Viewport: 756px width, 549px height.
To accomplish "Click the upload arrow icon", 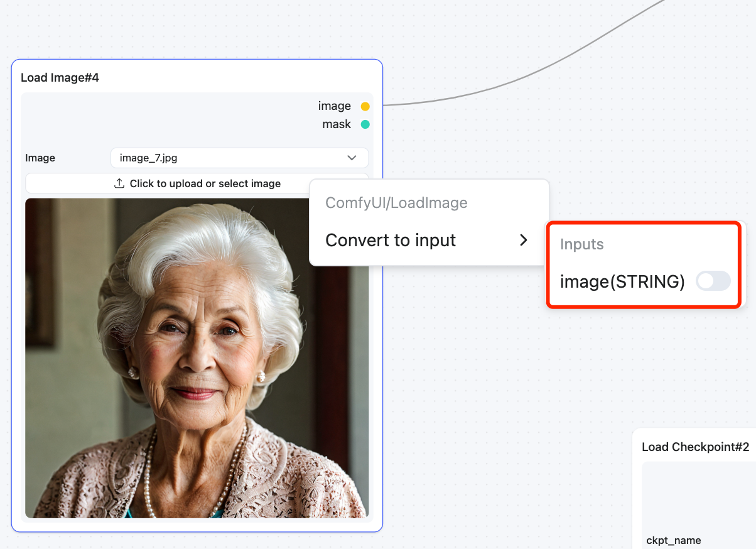I will (x=119, y=183).
